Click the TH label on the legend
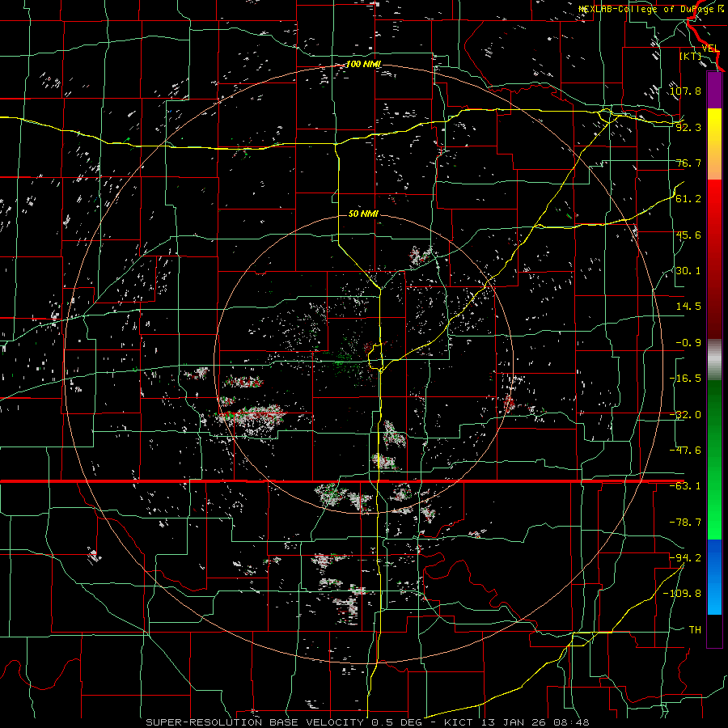The width and height of the screenshot is (728, 728). 695,629
